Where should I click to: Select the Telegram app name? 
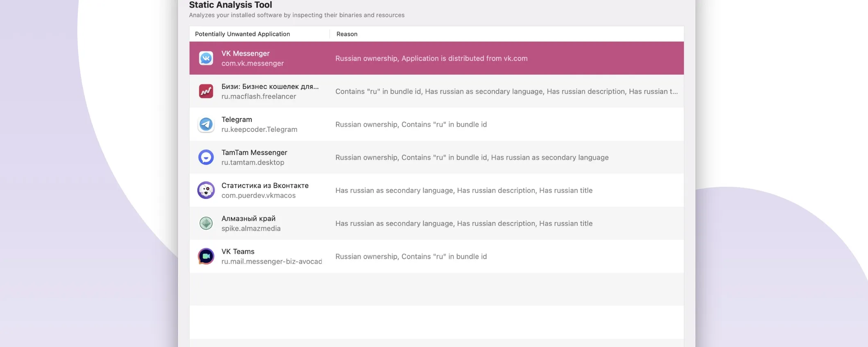click(237, 119)
